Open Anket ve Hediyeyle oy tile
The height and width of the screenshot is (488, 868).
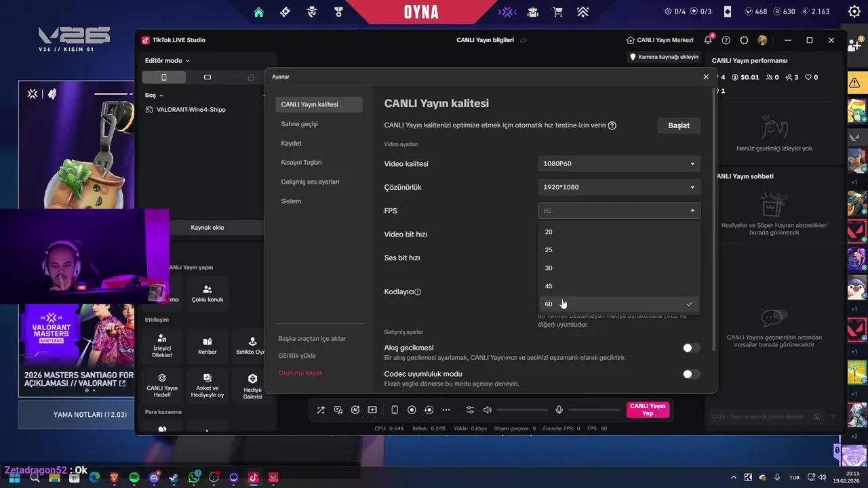click(208, 386)
